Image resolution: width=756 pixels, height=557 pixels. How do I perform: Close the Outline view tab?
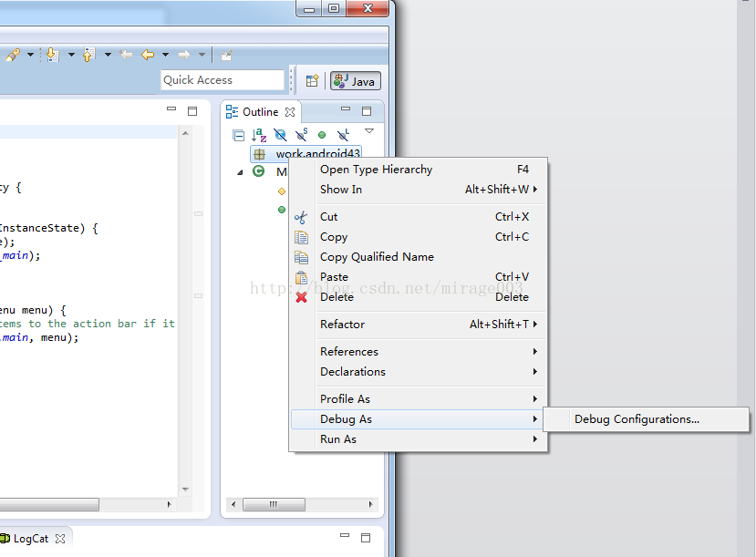(x=290, y=112)
